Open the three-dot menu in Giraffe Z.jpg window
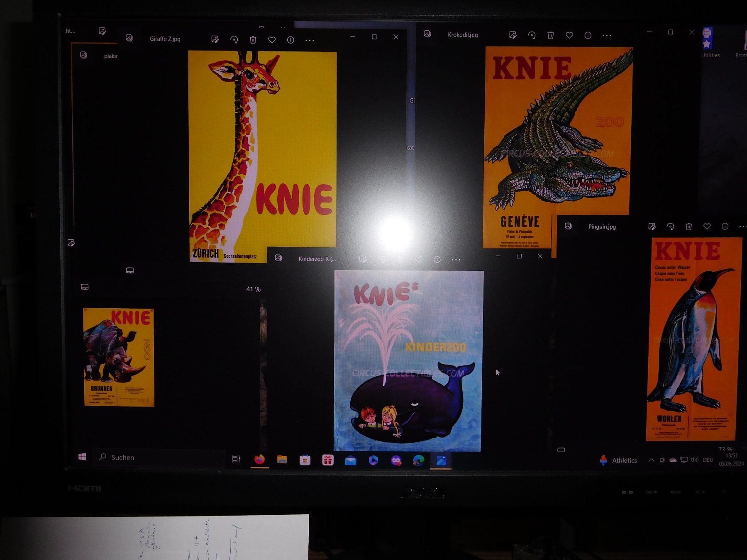Screen dimensions: 747x560 [x=310, y=40]
